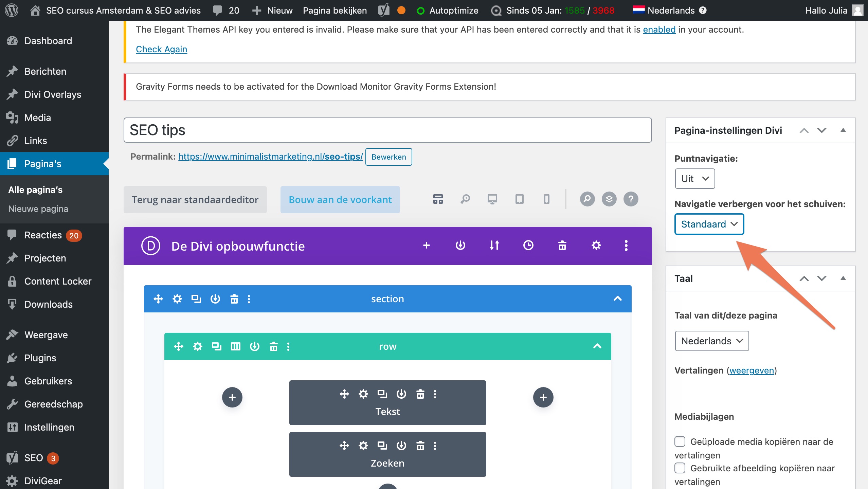Add from library plus in Divi header

[427, 245]
